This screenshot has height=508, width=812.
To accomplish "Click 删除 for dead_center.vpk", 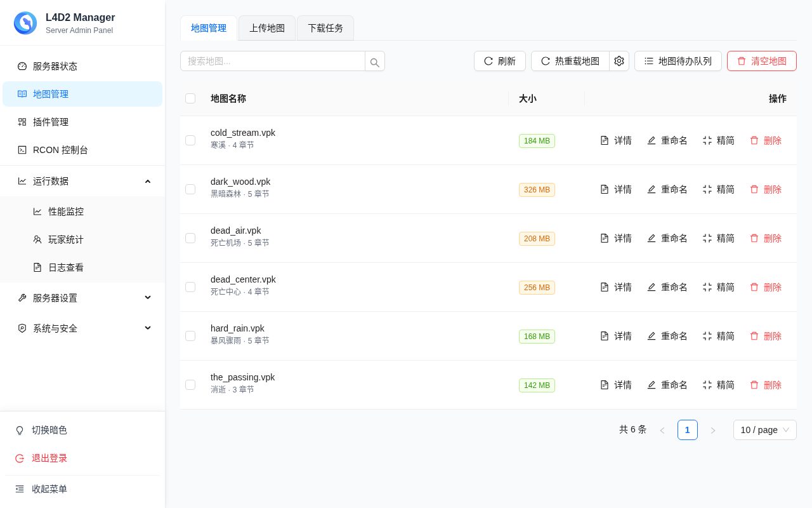I will [x=766, y=287].
